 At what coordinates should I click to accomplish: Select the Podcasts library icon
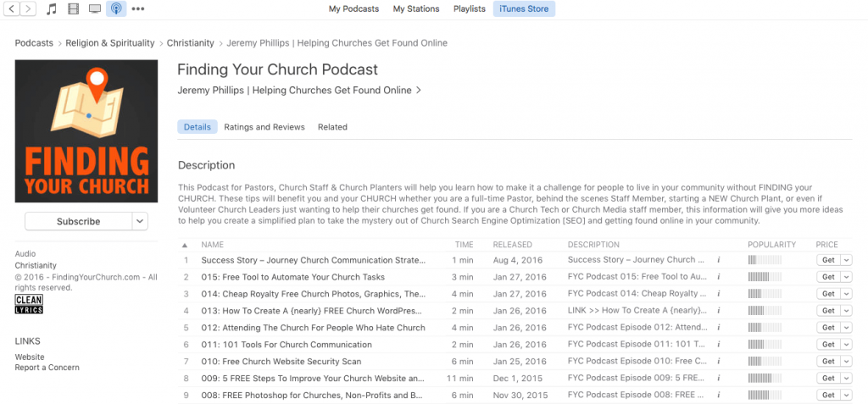point(116,8)
